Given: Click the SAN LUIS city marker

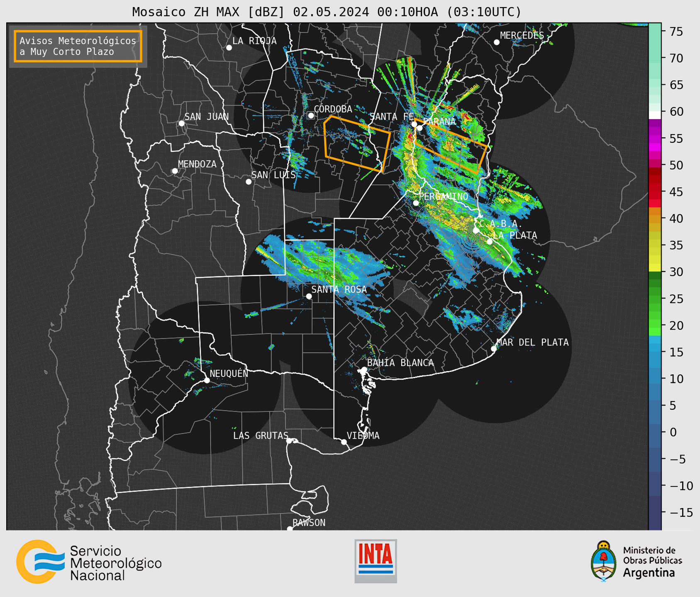Looking at the screenshot, I should point(249,182).
